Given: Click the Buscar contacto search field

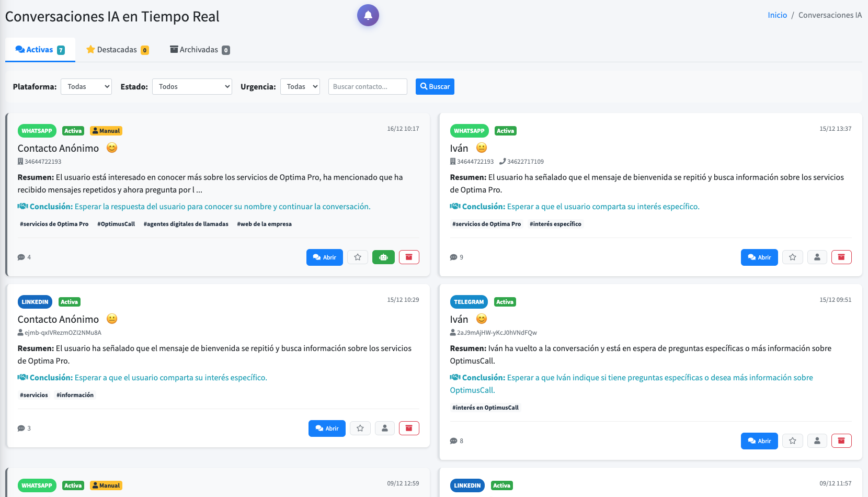Looking at the screenshot, I should [367, 86].
